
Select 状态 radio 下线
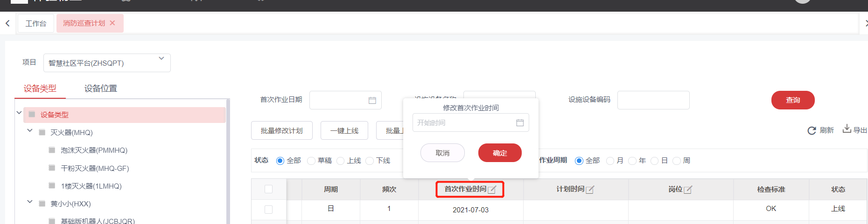370,161
